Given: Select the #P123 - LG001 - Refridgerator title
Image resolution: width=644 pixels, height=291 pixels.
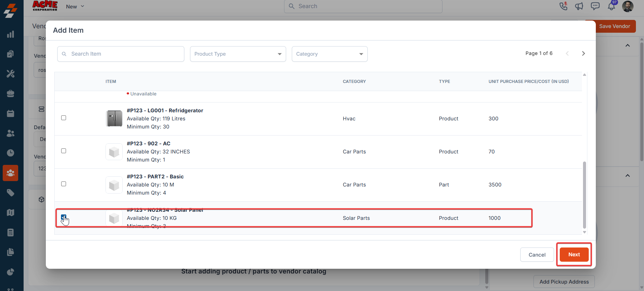Looking at the screenshot, I should point(165,111).
